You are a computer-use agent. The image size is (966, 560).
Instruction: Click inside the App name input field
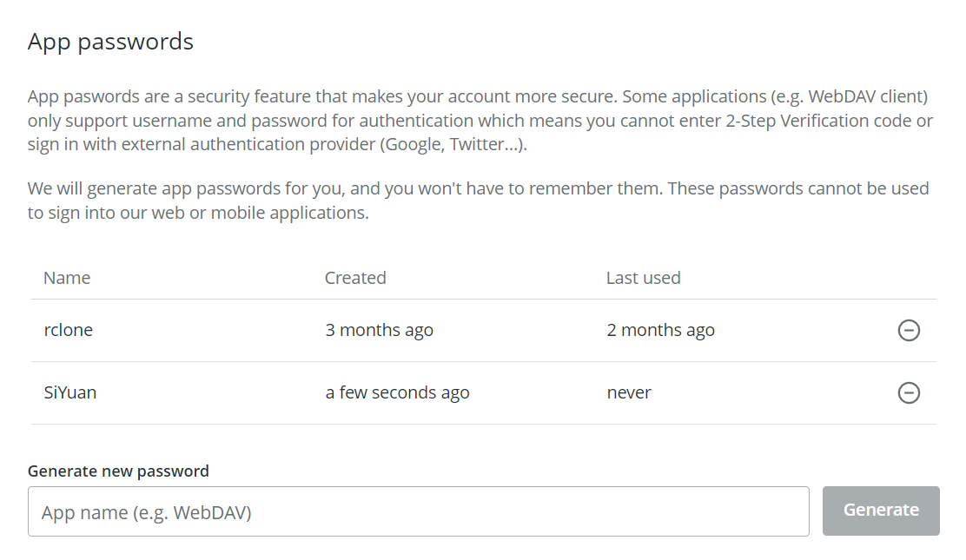[x=420, y=511]
